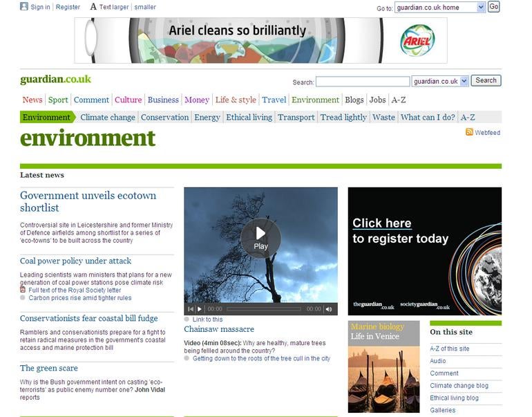Image resolution: width=532 pixels, height=417 pixels.
Task: Open the search scope guardian.co.uk dropdown
Action: pyautogui.click(x=440, y=81)
